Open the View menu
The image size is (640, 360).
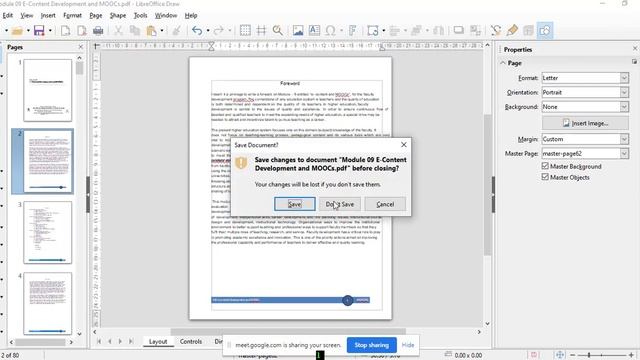point(27,16)
